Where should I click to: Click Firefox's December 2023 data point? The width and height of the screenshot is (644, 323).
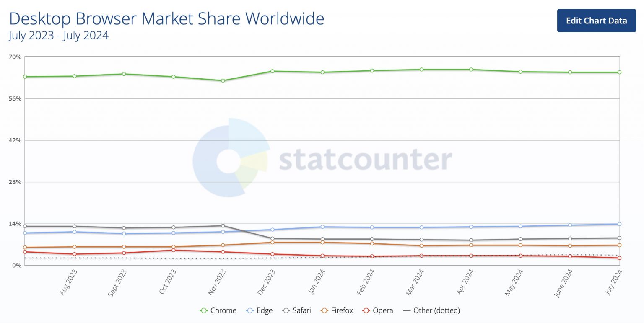273,242
